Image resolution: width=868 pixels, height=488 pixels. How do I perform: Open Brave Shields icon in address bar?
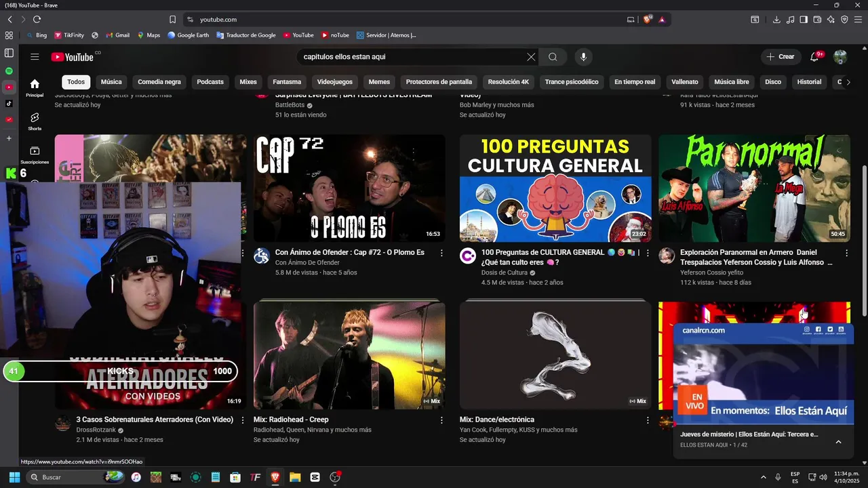click(x=647, y=20)
